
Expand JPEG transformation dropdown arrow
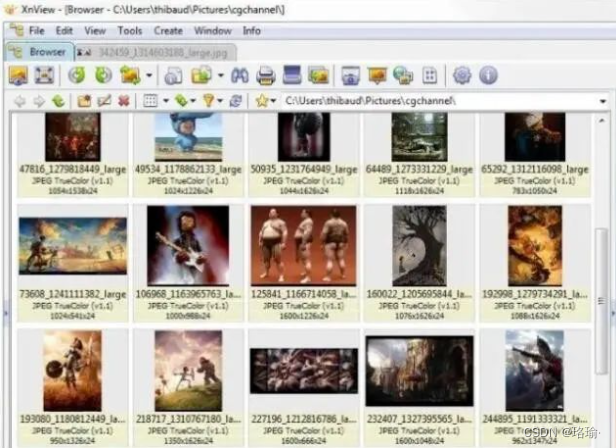click(149, 75)
